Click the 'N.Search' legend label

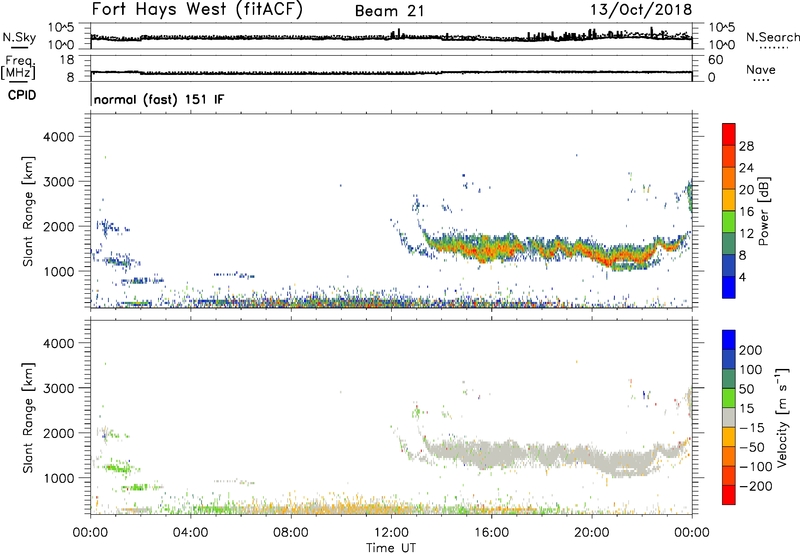pyautogui.click(x=773, y=37)
